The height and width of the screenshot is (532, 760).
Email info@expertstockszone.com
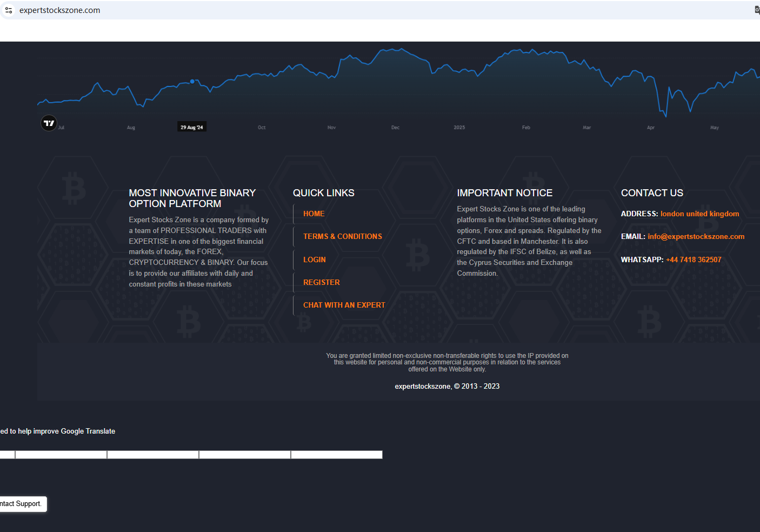[x=696, y=237]
